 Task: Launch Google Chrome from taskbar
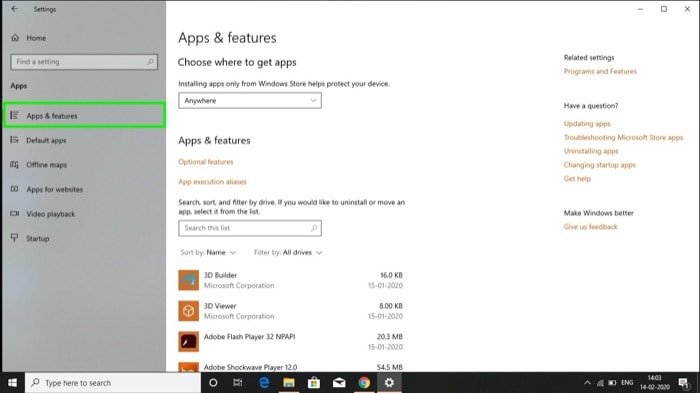click(364, 383)
